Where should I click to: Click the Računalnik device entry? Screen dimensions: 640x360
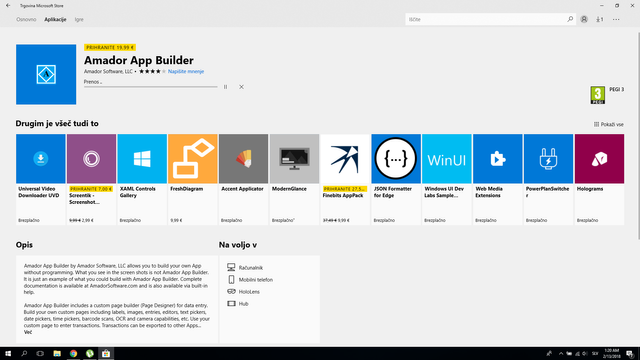pos(245,267)
